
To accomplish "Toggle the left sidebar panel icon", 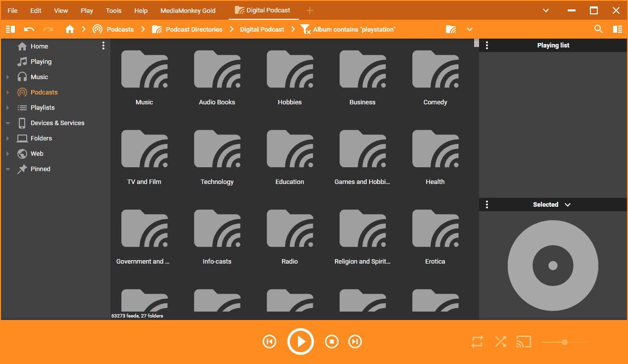I will pyautogui.click(x=10, y=29).
